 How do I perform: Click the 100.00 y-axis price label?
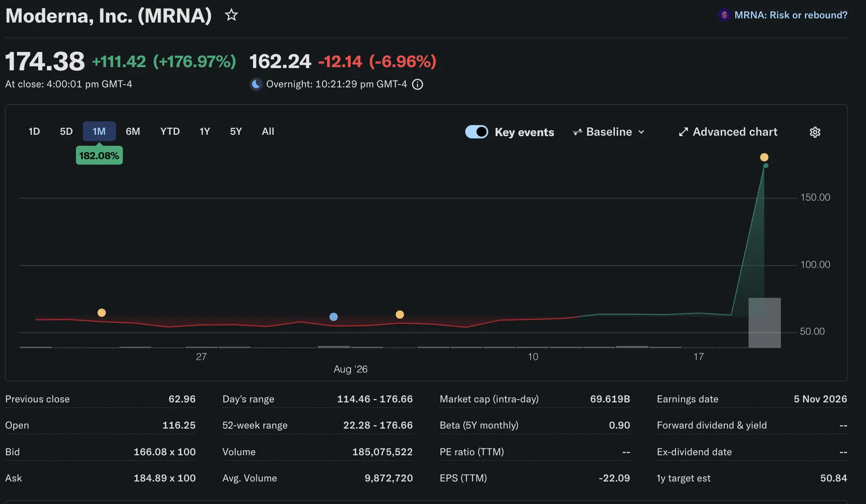tap(815, 264)
